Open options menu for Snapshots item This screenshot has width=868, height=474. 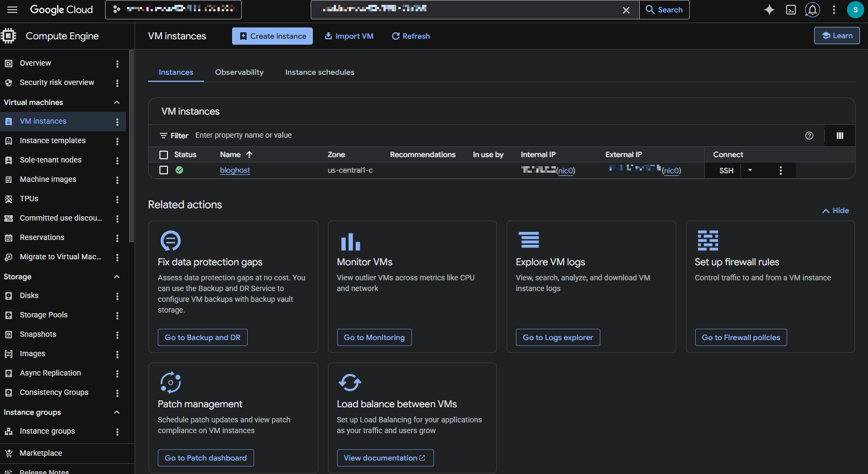coord(117,335)
